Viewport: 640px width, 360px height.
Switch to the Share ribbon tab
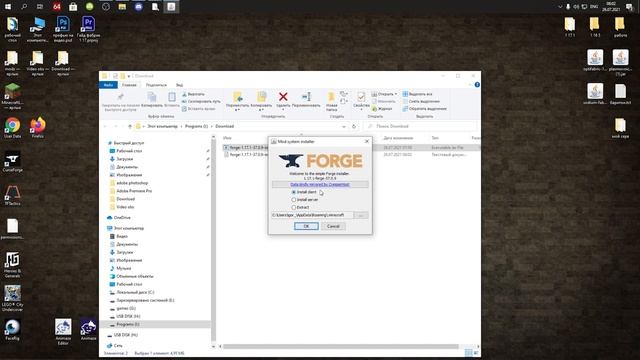pos(156,85)
